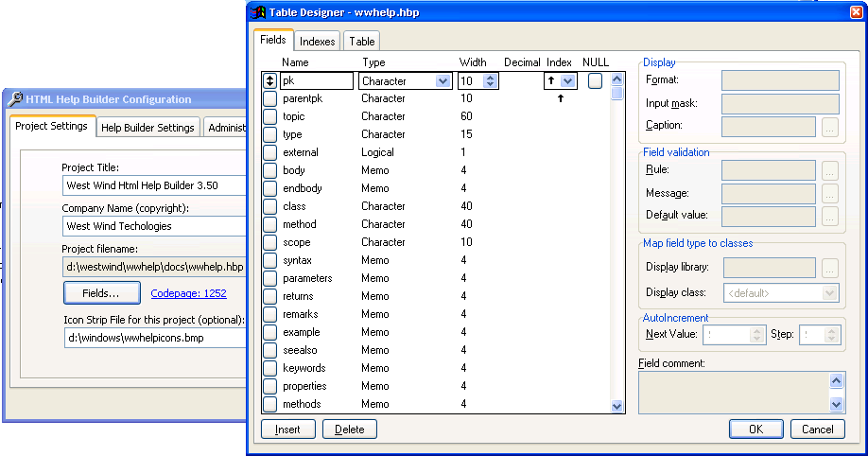Click the Field comment scroll up arrow
The height and width of the screenshot is (456, 868).
coord(837,380)
